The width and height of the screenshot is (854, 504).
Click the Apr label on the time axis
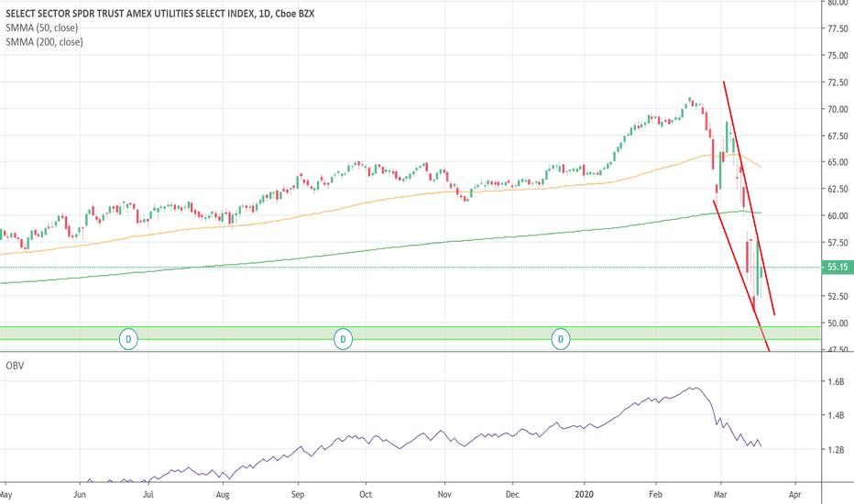tap(794, 495)
